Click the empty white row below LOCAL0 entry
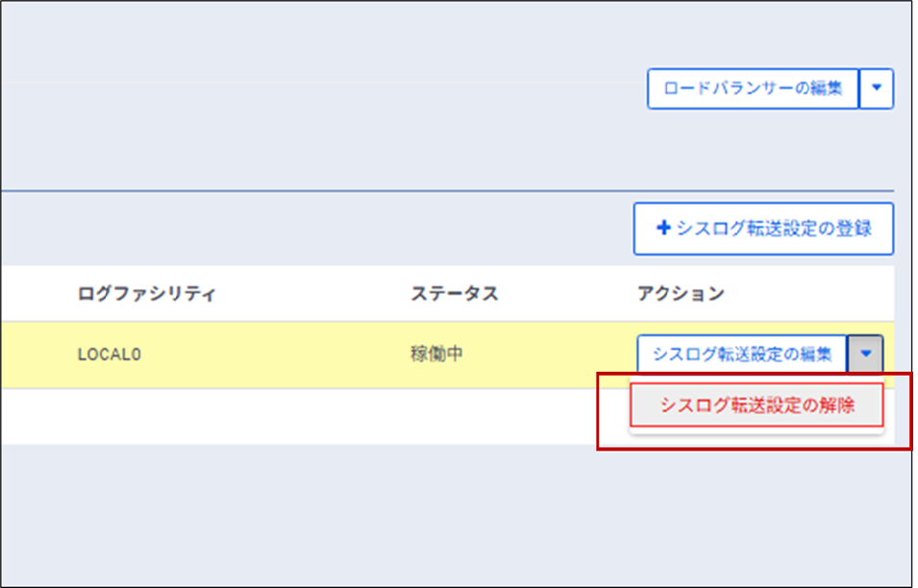Screen dimensions: 918x588 (288, 416)
